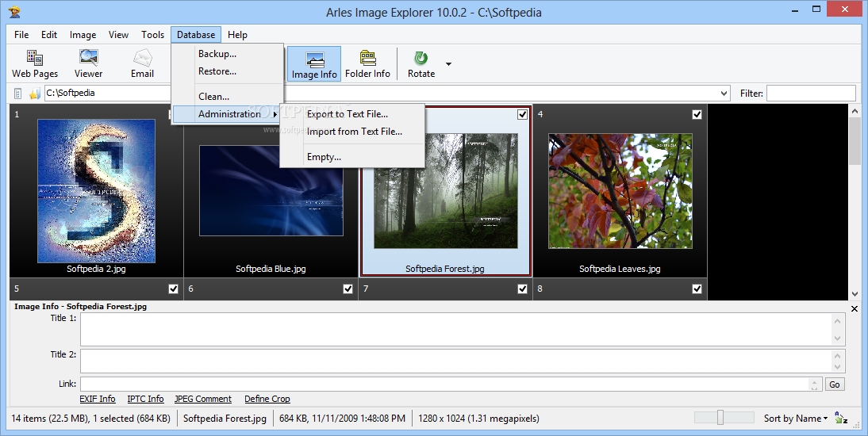This screenshot has width=868, height=436.
Task: Click the sort order A-Z icon
Action: tap(842, 419)
